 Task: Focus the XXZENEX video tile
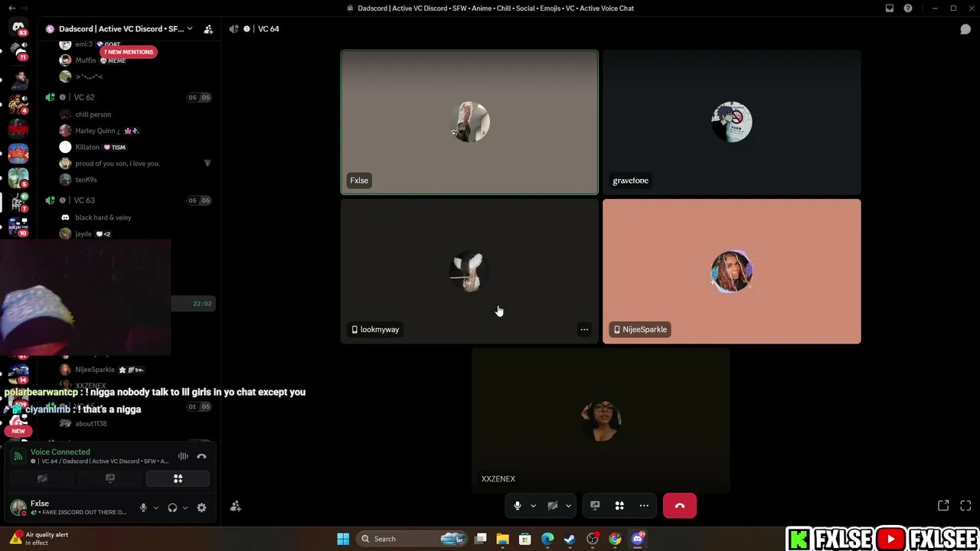600,421
